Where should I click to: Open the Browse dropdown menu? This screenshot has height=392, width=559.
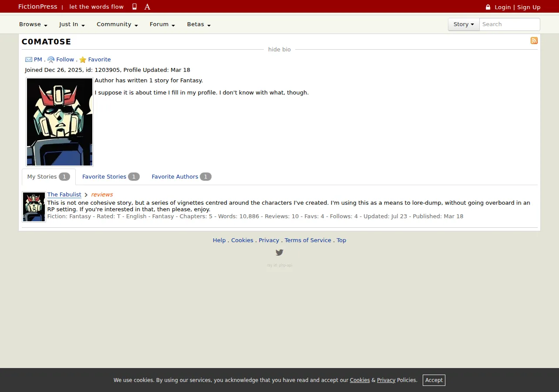coord(33,24)
